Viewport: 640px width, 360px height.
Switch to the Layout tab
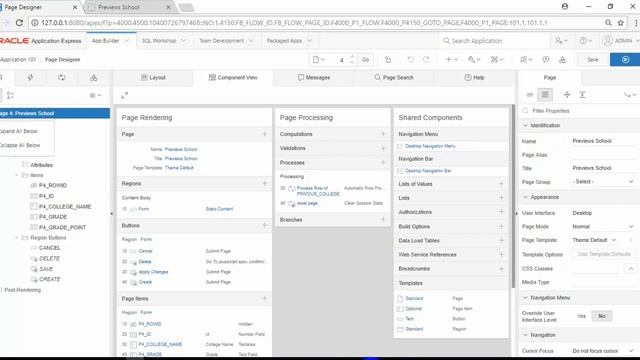coord(153,78)
